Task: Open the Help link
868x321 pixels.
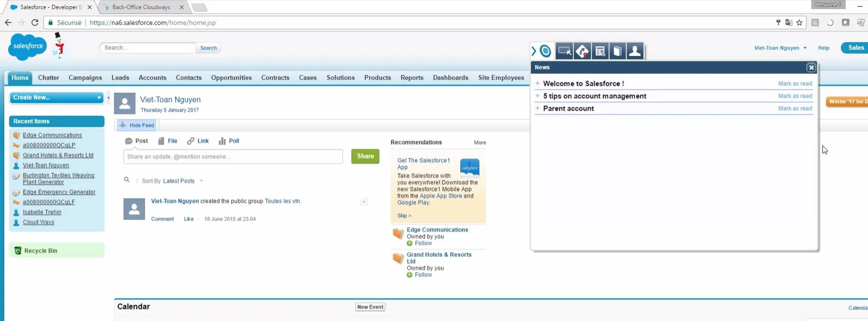Action: tap(824, 48)
